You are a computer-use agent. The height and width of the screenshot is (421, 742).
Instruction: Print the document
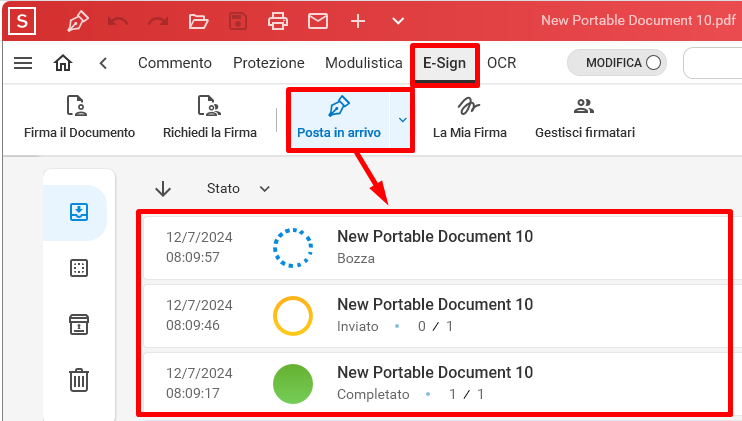coord(278,21)
